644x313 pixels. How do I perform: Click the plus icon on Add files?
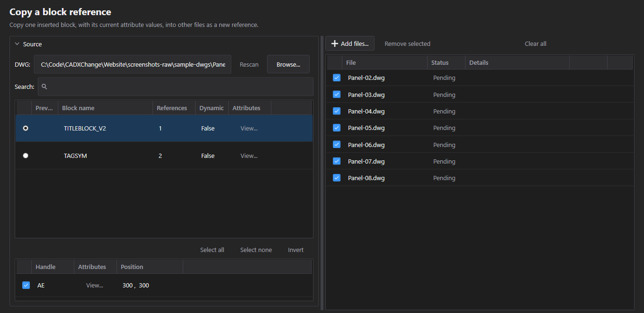pos(335,43)
